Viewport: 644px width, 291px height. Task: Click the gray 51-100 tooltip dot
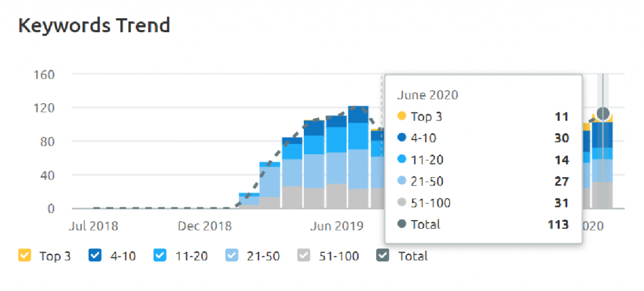(x=402, y=203)
